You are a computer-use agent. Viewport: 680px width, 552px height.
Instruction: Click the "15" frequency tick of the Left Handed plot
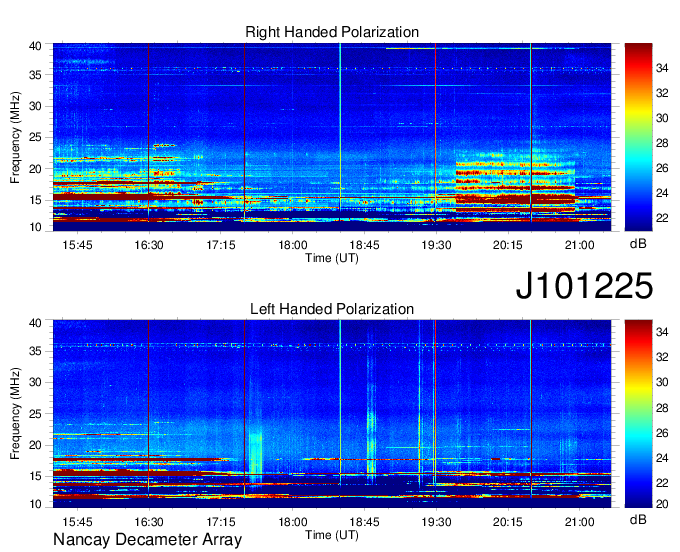click(35, 476)
